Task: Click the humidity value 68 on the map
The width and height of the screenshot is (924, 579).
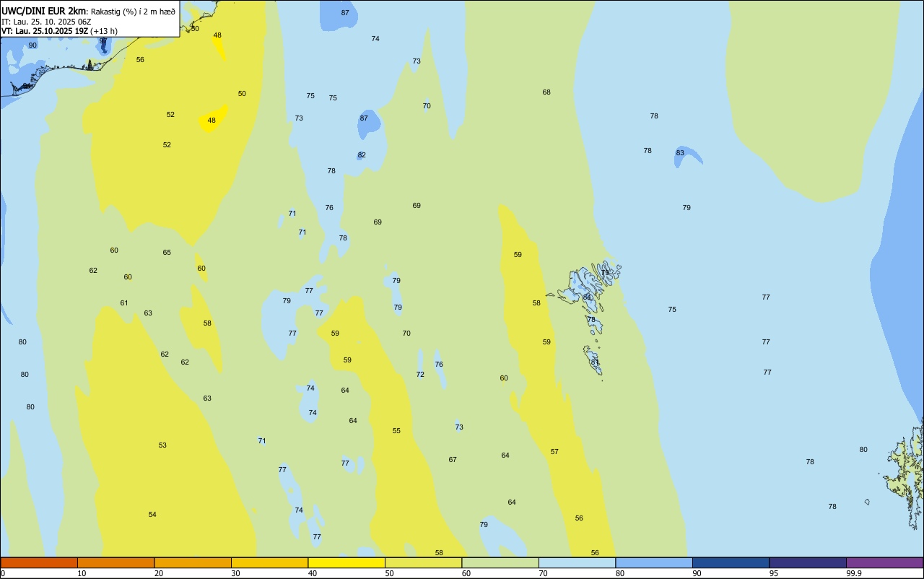Action: click(x=546, y=92)
